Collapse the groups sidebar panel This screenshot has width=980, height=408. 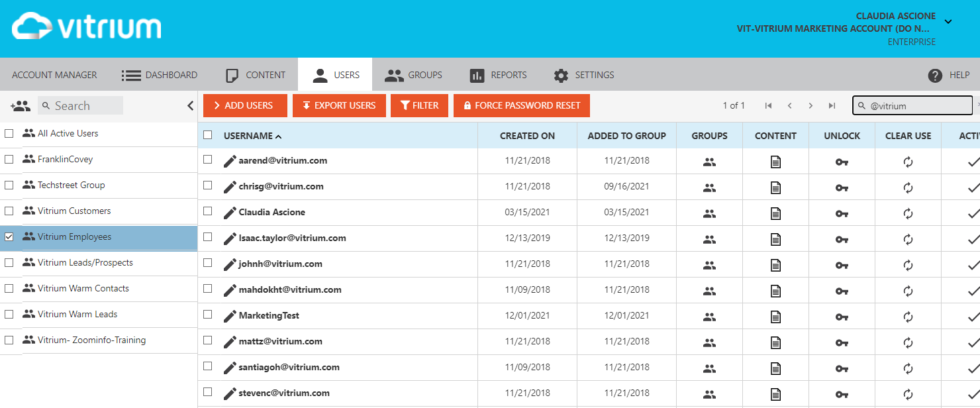pos(190,106)
